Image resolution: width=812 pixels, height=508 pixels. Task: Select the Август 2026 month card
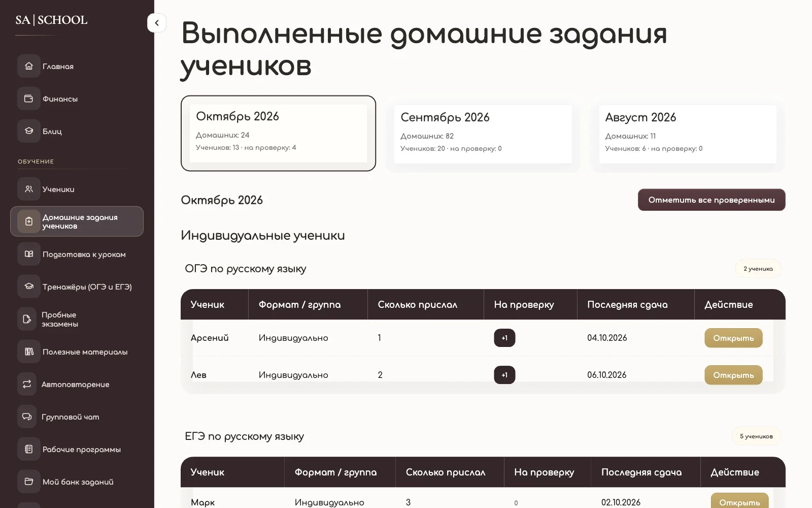tap(688, 134)
